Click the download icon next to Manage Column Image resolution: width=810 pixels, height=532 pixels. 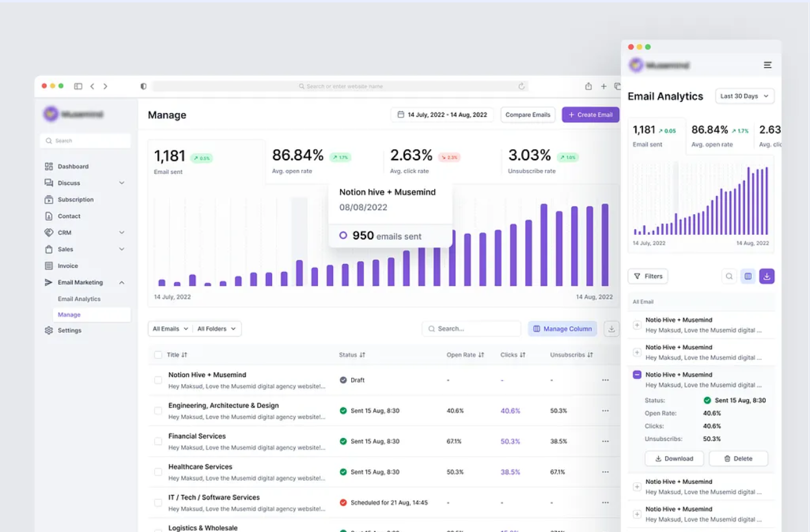coord(611,329)
